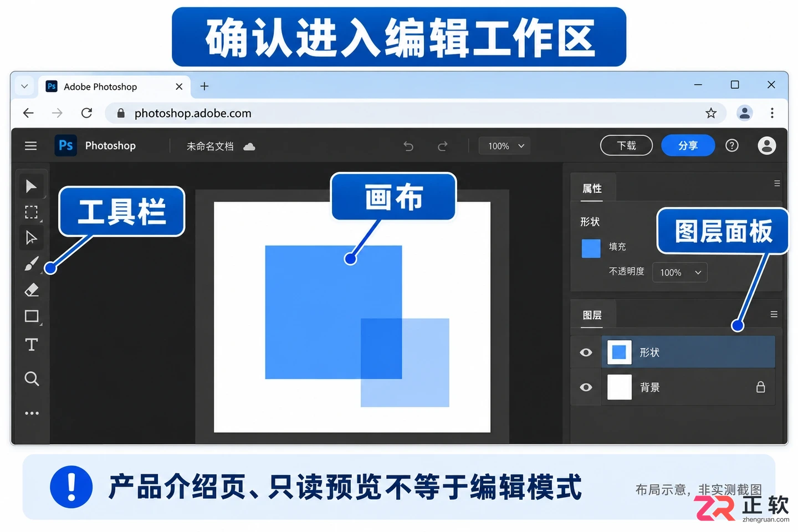Image resolution: width=798 pixels, height=532 pixels.
Task: Click the Photoshop app name text
Action: (x=110, y=146)
